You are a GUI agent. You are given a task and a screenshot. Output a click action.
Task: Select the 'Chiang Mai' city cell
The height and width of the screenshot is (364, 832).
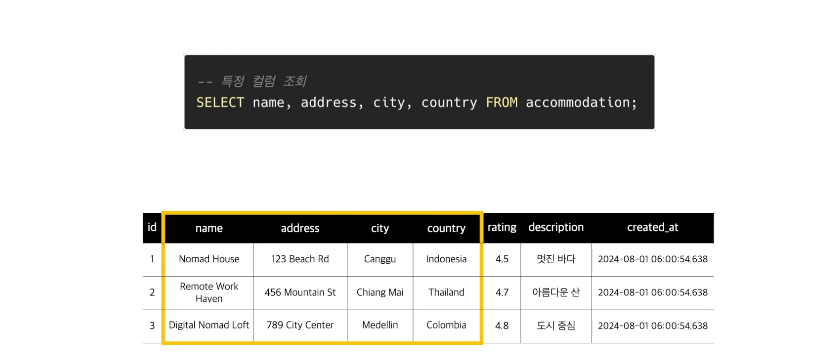point(380,292)
